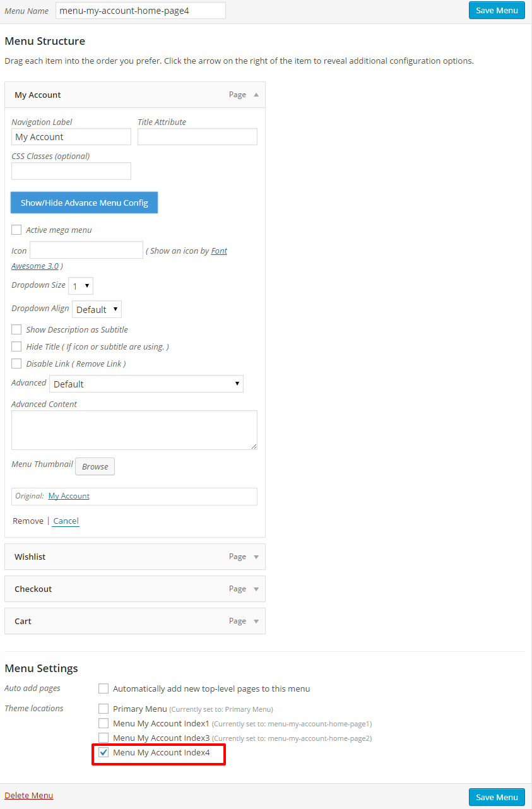Expand the Wishlist menu item arrow
532x809 pixels.
(x=256, y=557)
